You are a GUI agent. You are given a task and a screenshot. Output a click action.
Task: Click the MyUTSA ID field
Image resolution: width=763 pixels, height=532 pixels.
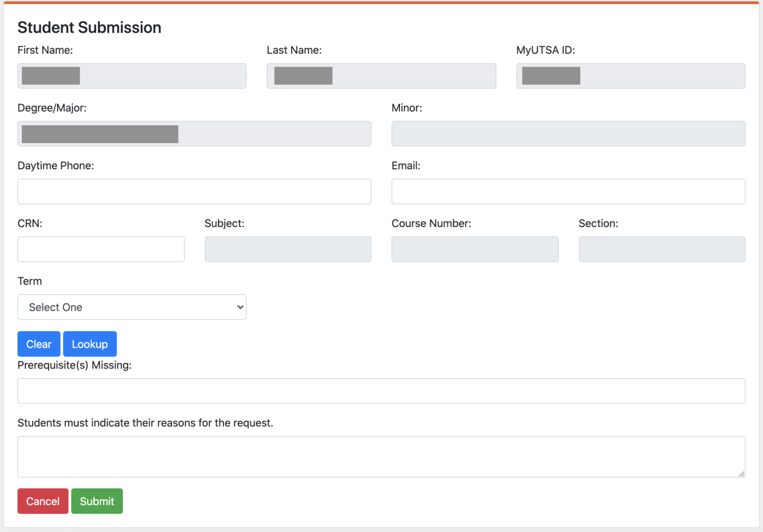[x=630, y=76]
